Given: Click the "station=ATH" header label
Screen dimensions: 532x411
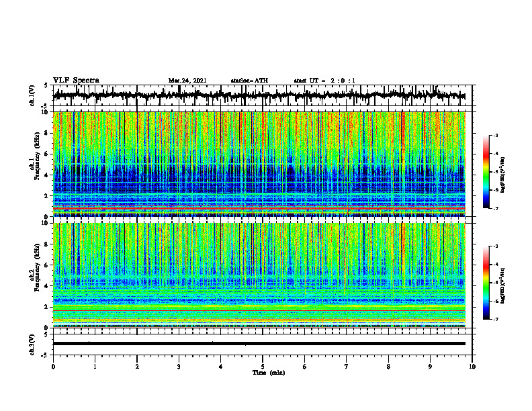Looking at the screenshot, I should click(x=249, y=81).
